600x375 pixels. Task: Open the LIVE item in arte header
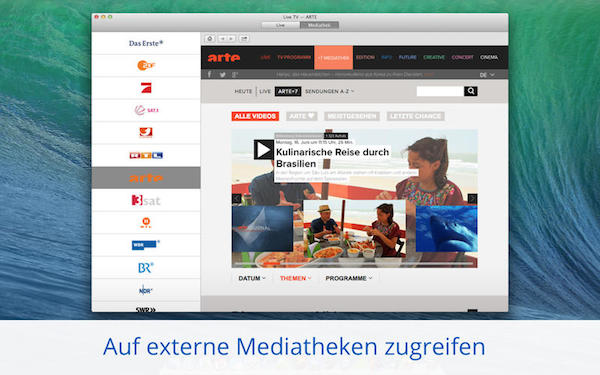click(265, 57)
